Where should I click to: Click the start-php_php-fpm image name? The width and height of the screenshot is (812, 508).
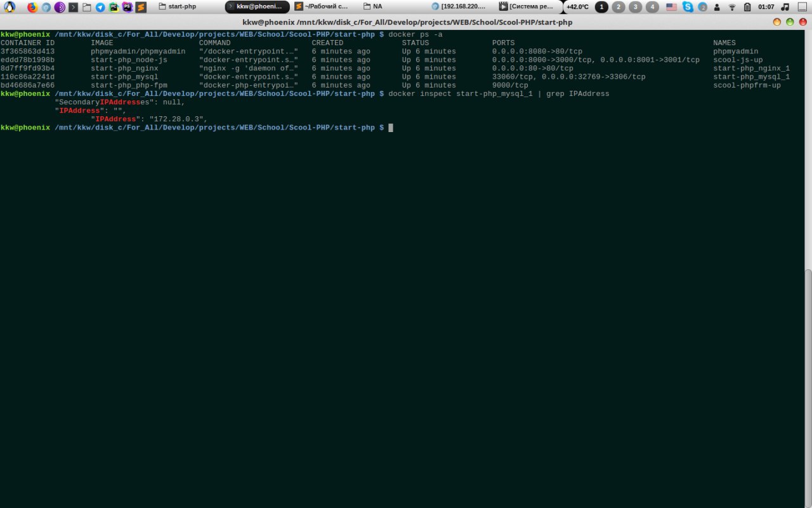click(129, 85)
